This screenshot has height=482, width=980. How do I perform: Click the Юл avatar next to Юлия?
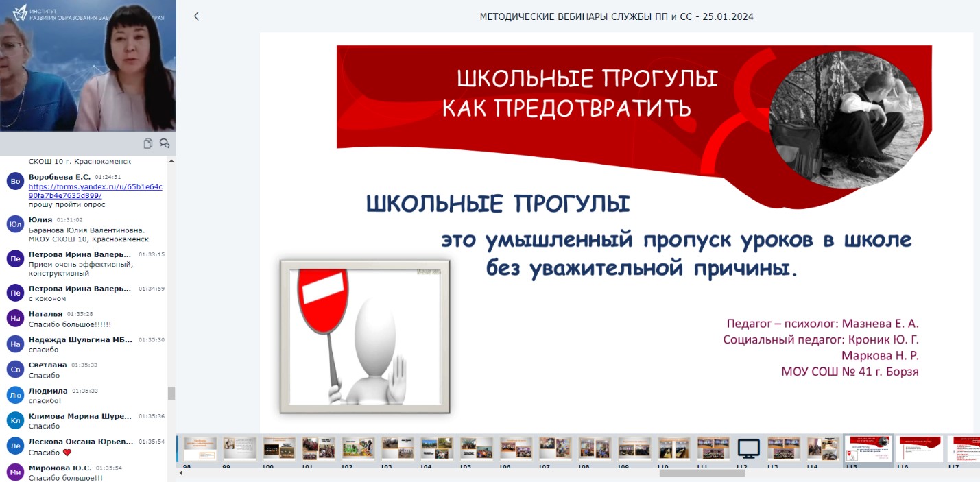pos(15,224)
